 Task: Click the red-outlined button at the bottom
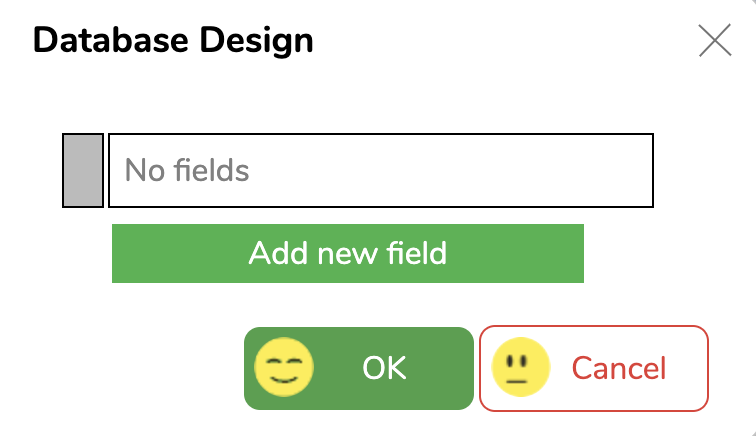594,368
